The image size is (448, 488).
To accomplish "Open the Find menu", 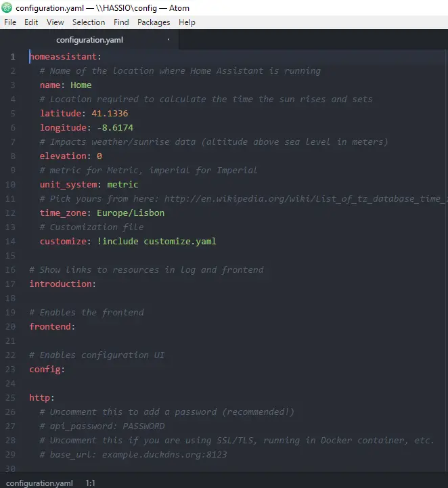I will pyautogui.click(x=121, y=22).
